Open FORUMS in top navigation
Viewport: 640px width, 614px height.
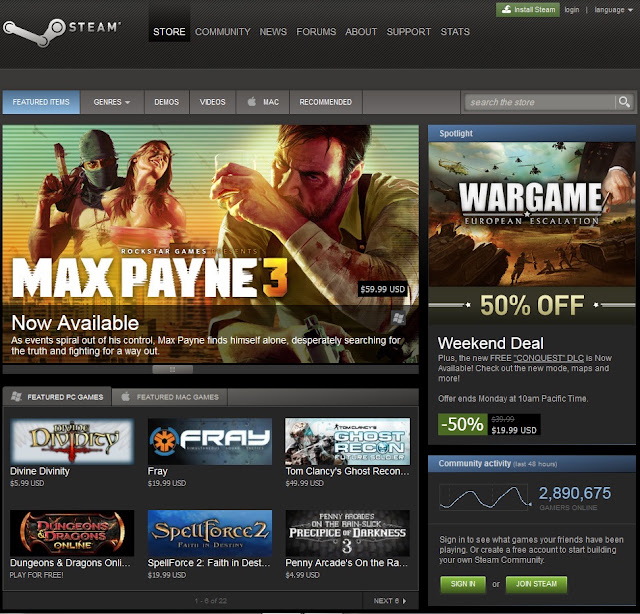[316, 32]
